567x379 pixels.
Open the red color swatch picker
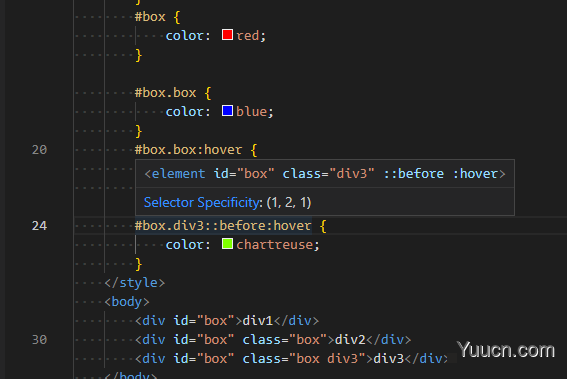coord(227,35)
